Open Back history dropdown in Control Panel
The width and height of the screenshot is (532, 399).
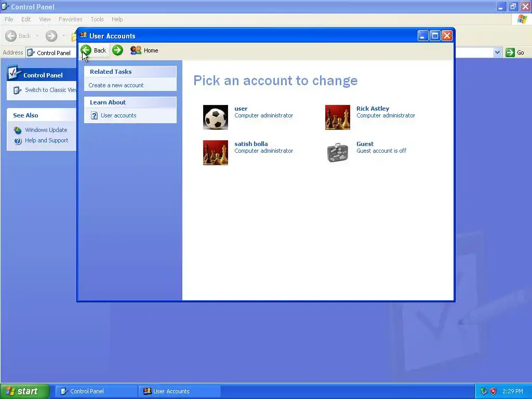37,36
